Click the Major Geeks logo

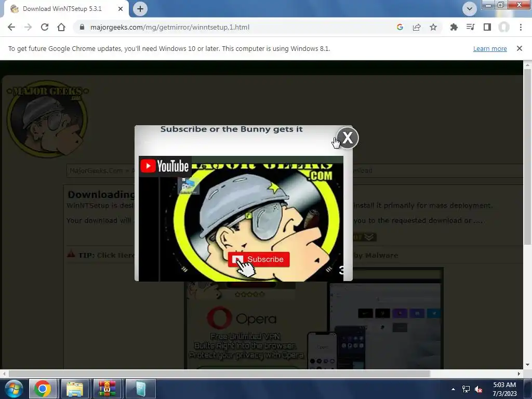click(x=47, y=119)
